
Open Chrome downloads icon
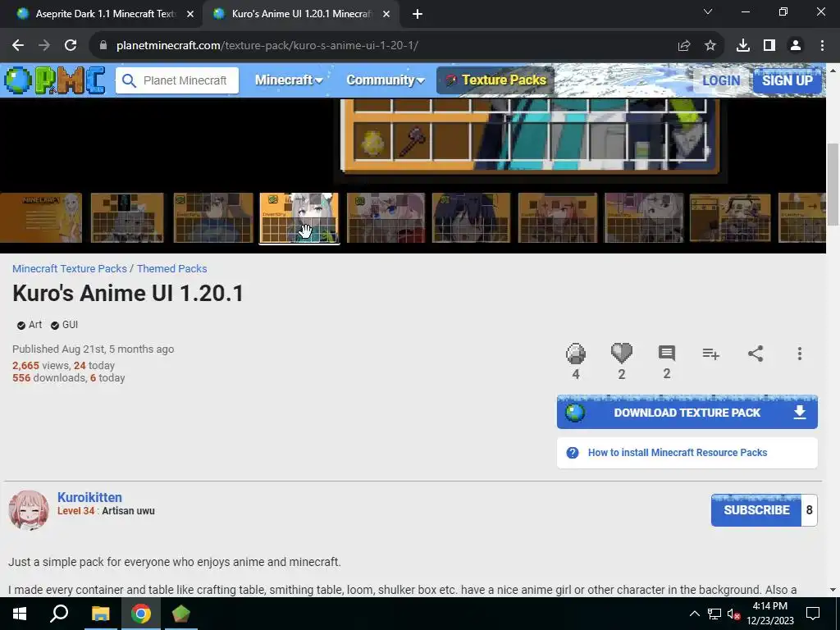click(742, 46)
